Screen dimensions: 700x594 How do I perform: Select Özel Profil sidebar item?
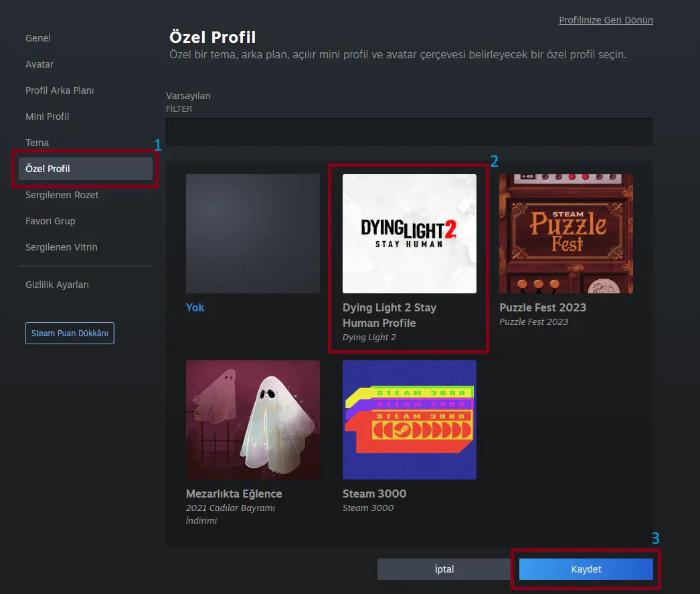(x=85, y=169)
